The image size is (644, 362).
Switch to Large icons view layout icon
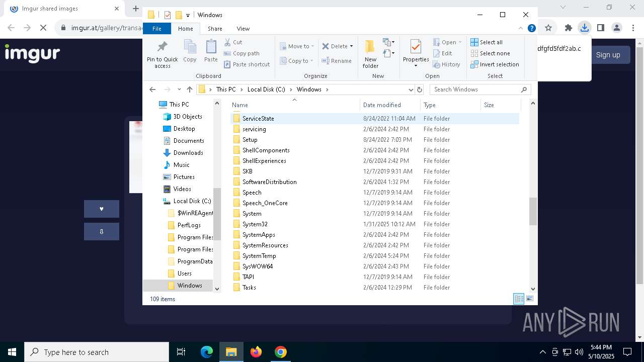coord(530,299)
